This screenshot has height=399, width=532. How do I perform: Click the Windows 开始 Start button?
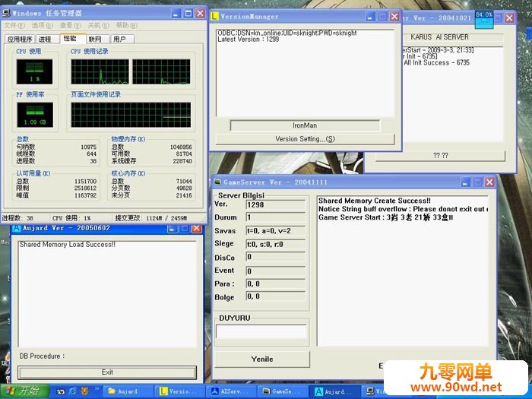[x=24, y=391]
